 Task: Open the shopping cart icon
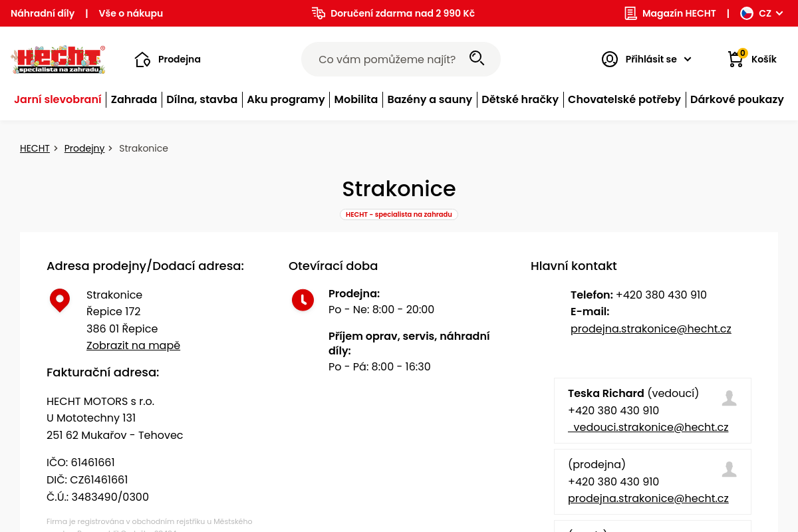(x=735, y=59)
